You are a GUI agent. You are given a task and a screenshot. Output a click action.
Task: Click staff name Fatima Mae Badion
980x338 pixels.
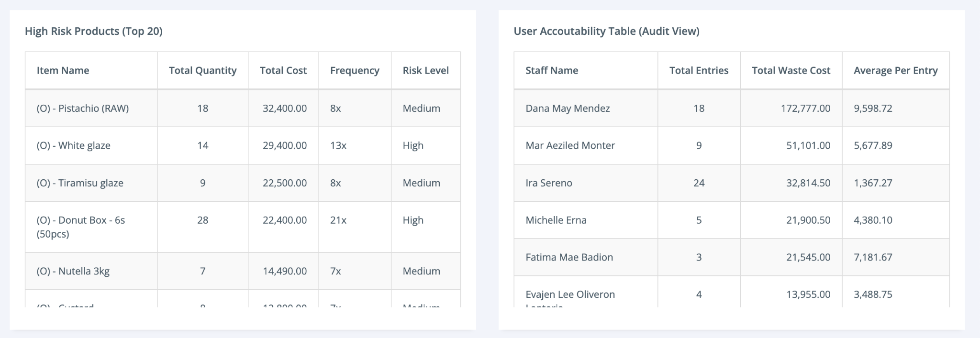pyautogui.click(x=569, y=257)
